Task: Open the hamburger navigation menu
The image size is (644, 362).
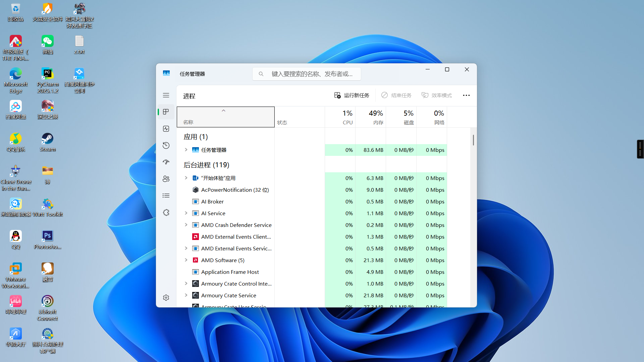Action: point(166,95)
